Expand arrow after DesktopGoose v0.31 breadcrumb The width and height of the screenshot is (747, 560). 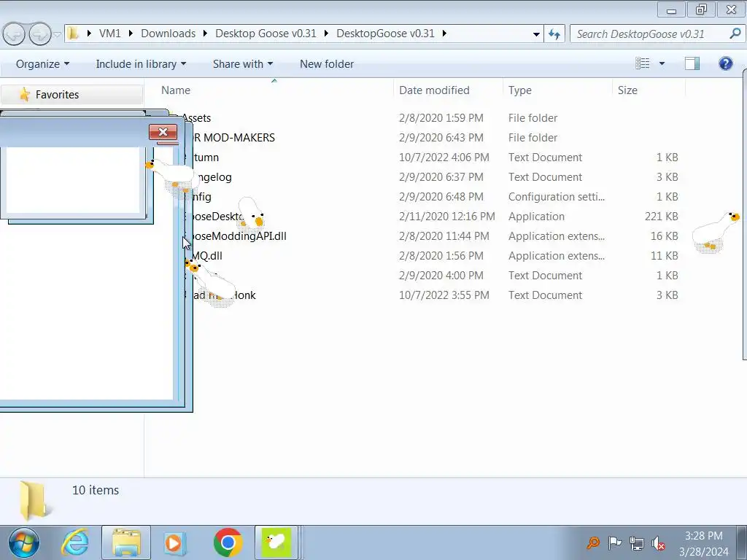pyautogui.click(x=444, y=34)
